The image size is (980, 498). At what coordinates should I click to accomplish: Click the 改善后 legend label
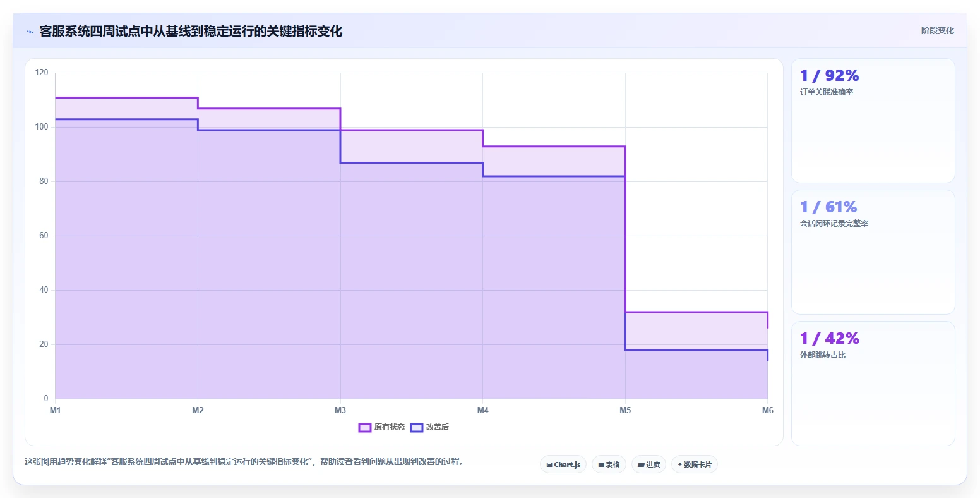coord(438,427)
